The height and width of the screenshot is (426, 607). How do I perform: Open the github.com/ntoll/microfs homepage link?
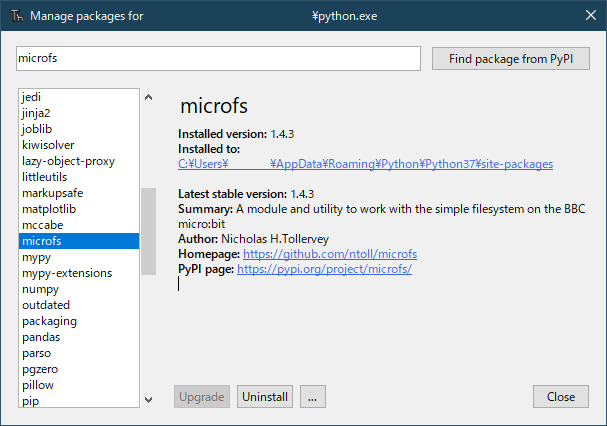330,254
